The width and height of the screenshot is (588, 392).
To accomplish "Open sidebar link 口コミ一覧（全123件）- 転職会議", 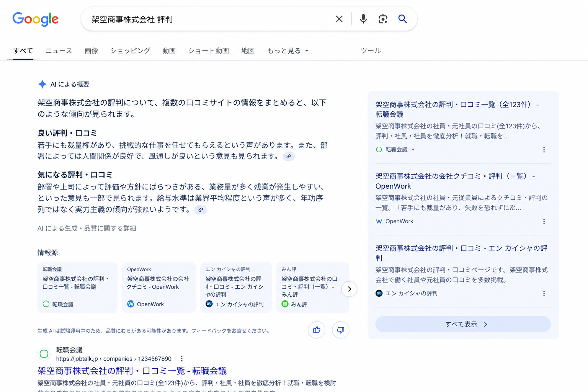I will coord(457,109).
